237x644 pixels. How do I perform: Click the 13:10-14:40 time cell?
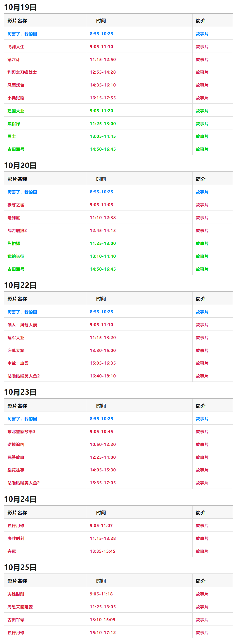103,256
